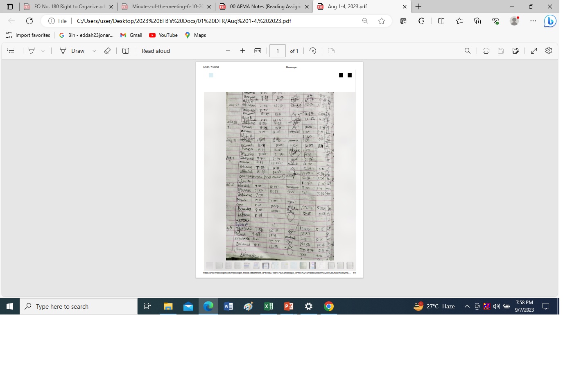Select the Erase tool in PDF toolbar
This screenshot has width=588, height=371.
(x=107, y=51)
